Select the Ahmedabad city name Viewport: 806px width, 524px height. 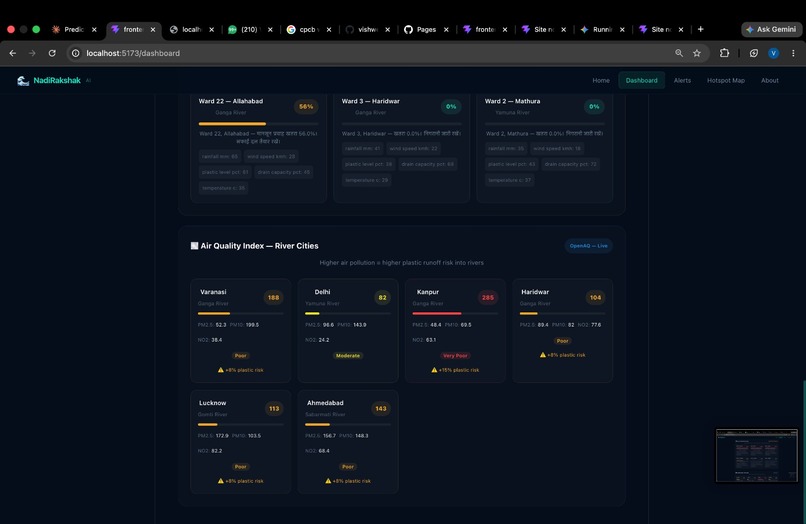[325, 403]
